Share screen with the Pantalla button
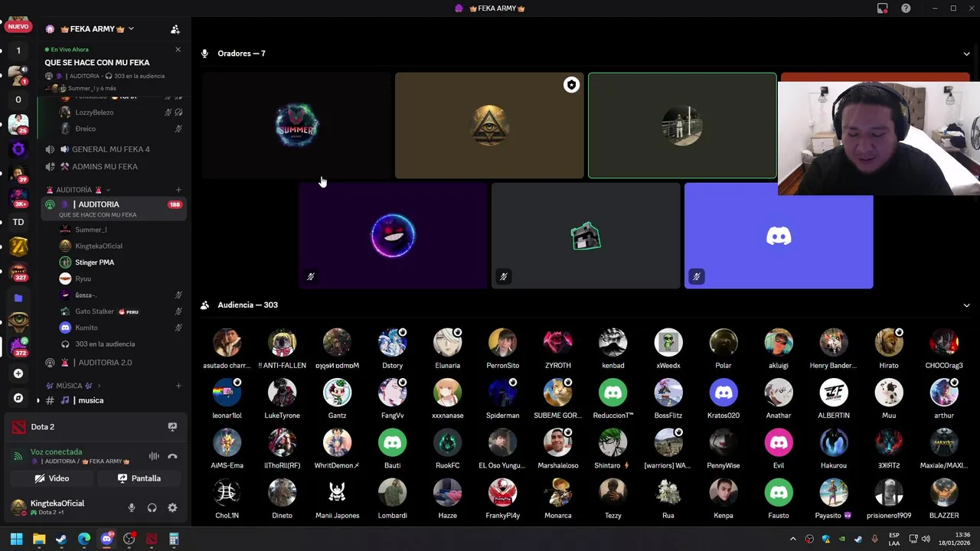The height and width of the screenshot is (551, 980). pyautogui.click(x=139, y=478)
